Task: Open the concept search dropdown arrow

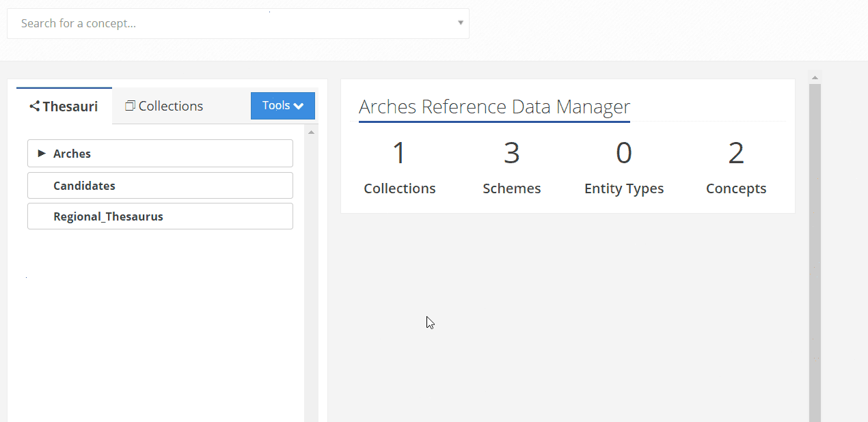Action: coord(461,23)
